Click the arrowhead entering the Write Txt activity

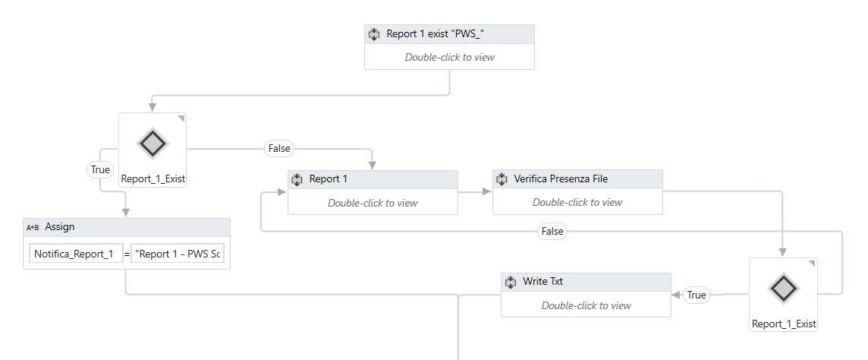[x=675, y=295]
